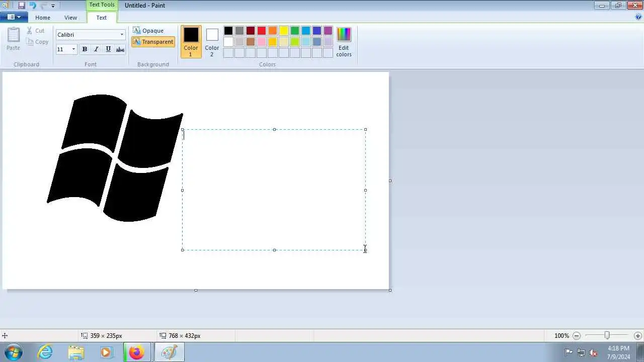Pick the lime swatch in second row
644x362 pixels.
(x=295, y=42)
